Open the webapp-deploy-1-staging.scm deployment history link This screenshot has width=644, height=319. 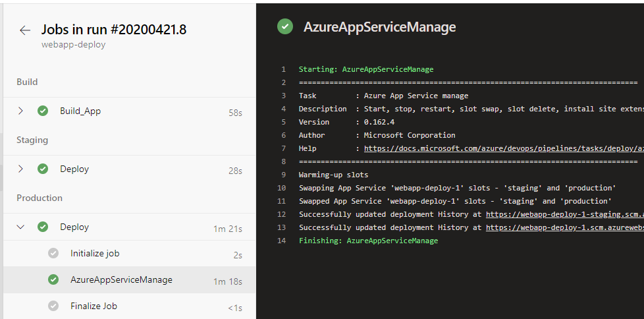click(564, 214)
